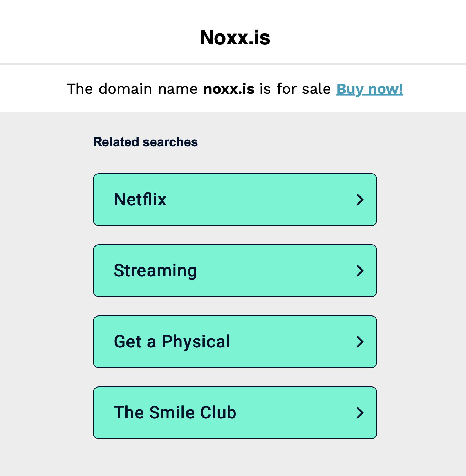
Task: Open the Netflix related search
Action: [235, 200]
